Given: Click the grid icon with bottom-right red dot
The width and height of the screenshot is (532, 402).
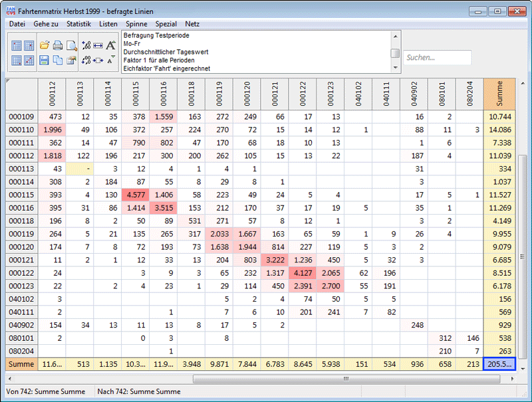Looking at the screenshot, I should (16, 60).
